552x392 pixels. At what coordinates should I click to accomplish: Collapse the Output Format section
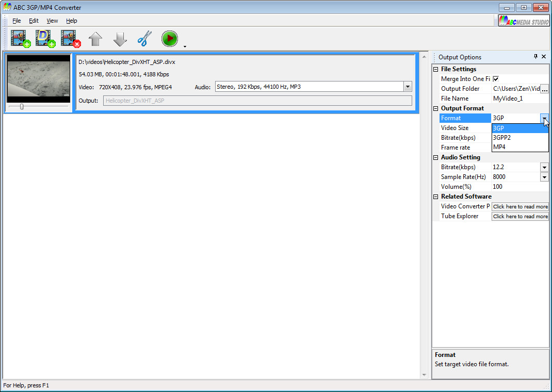coord(436,108)
